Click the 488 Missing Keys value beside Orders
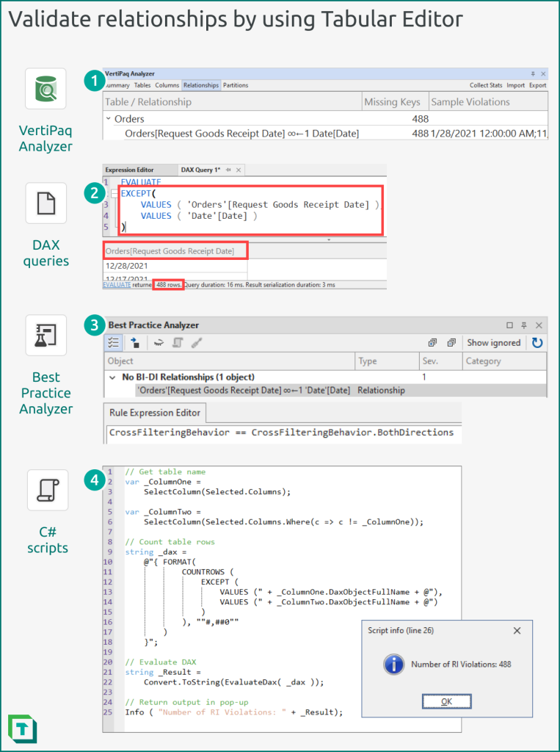Screen dimensions: 560x752 (421, 118)
